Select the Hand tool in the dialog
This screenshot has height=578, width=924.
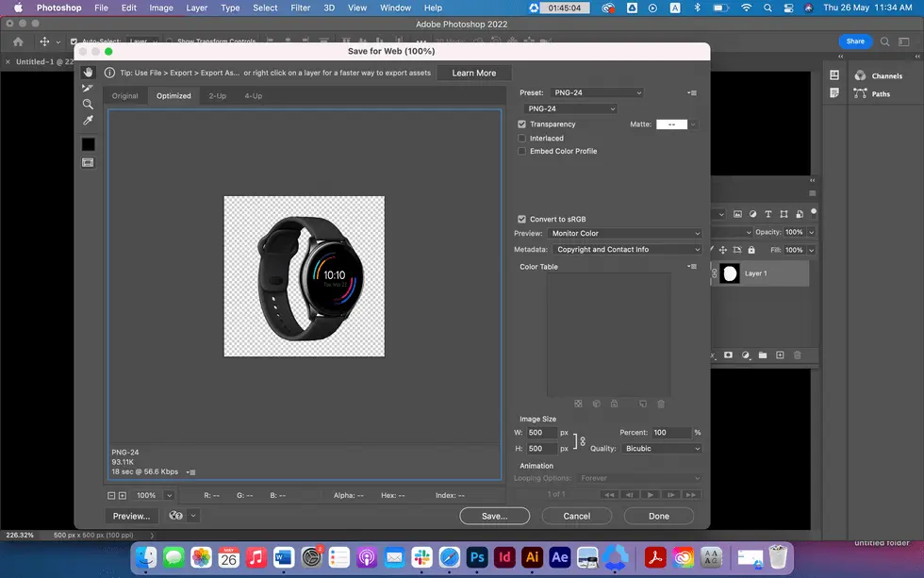[88, 73]
